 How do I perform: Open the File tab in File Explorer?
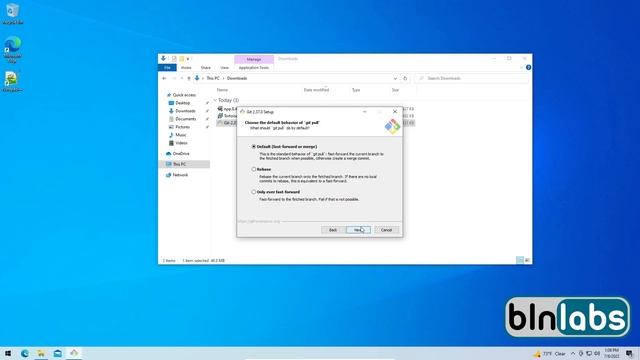(x=167, y=68)
